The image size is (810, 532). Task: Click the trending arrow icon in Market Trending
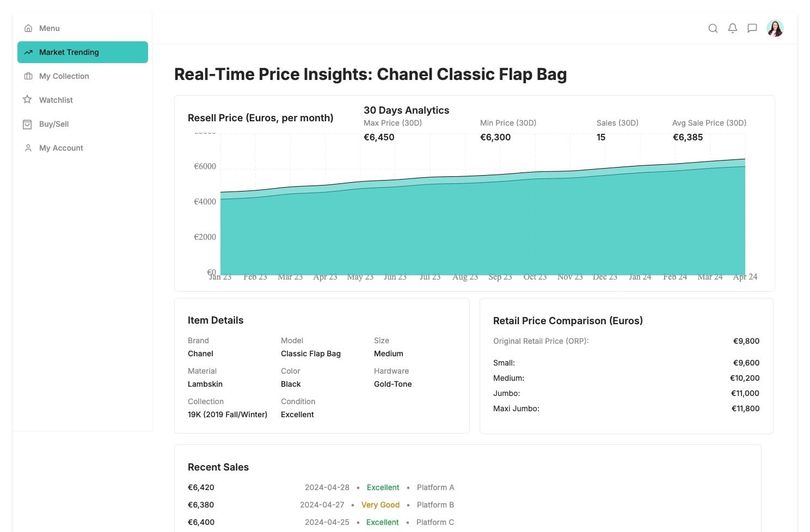point(28,52)
